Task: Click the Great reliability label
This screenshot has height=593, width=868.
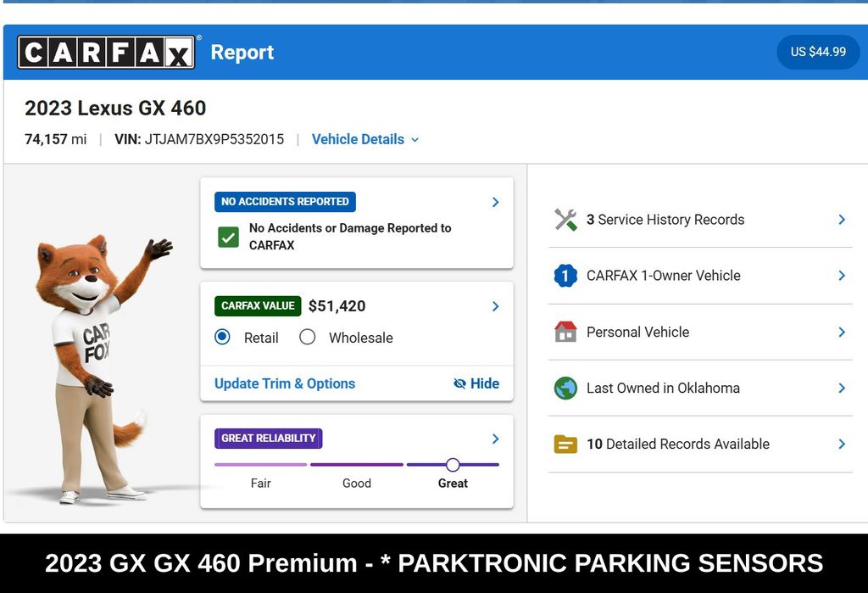Action: pos(453,484)
